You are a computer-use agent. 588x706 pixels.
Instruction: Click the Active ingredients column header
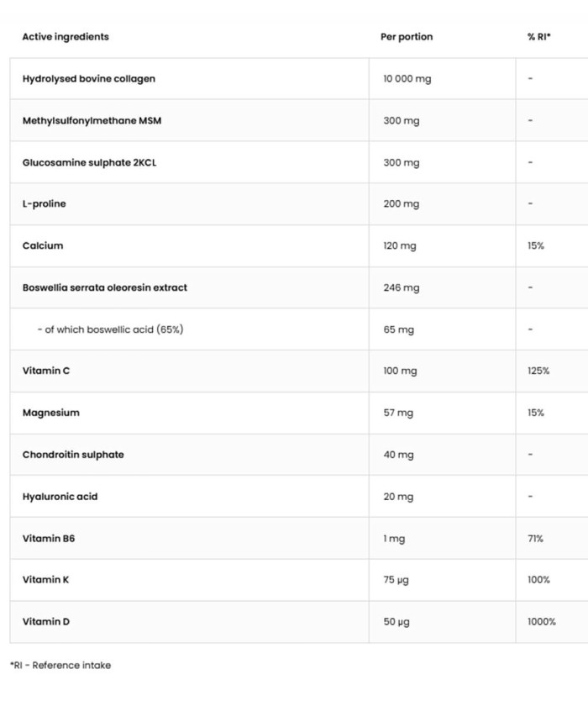[x=66, y=37]
